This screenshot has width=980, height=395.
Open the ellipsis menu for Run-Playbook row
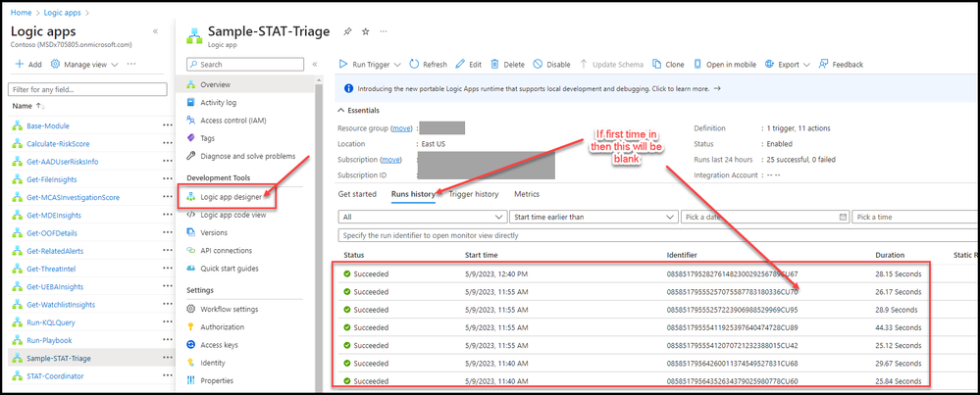coord(168,340)
